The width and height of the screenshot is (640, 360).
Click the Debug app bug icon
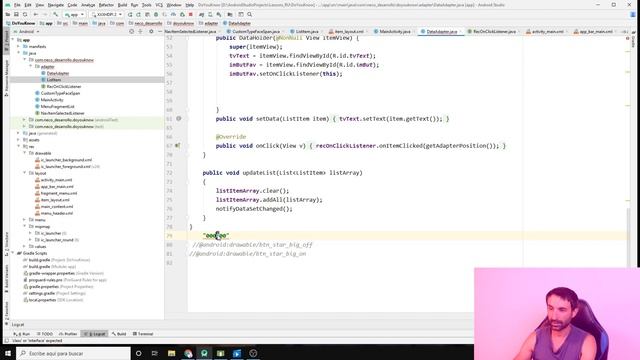coord(156,14)
